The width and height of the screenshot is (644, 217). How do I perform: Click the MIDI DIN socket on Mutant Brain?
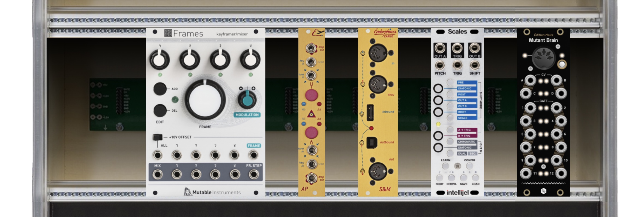coord(543,58)
